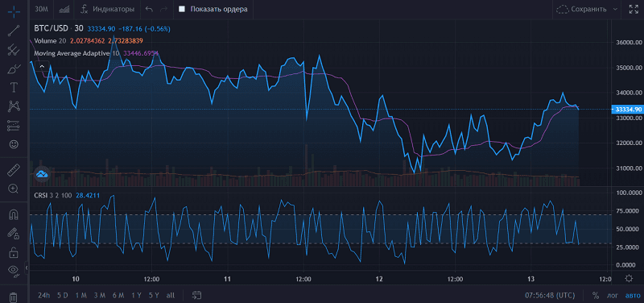The image size is (644, 303).
Task: Toggle fullscreen mode
Action: 634,9
